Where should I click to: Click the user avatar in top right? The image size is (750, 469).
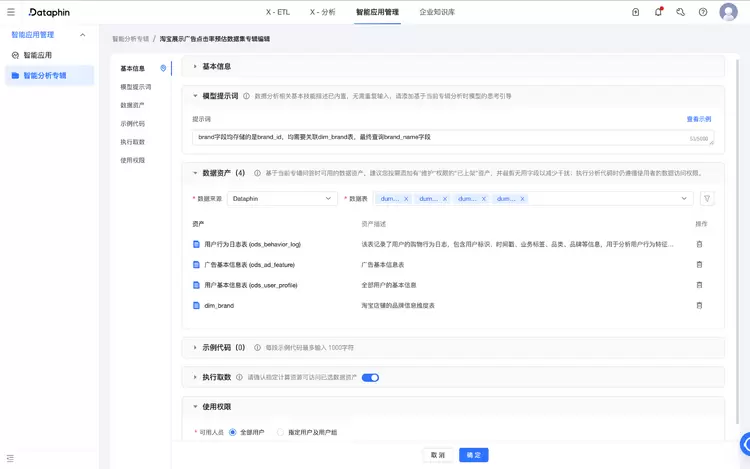[728, 12]
